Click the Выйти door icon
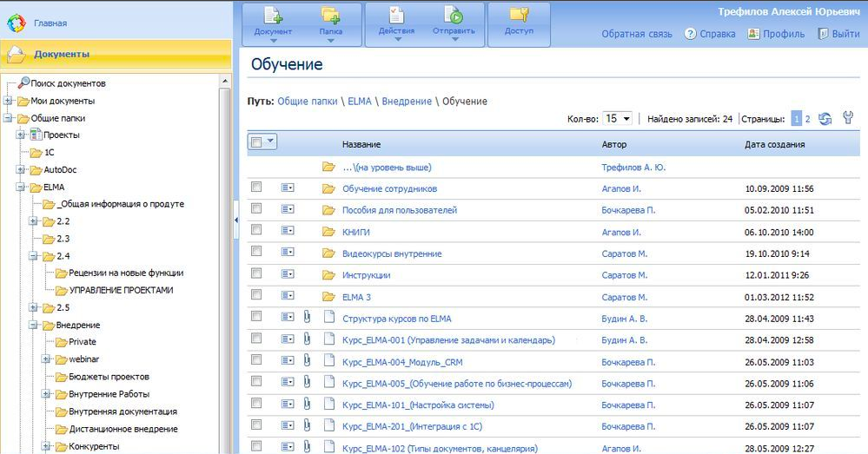This screenshot has width=868, height=454. click(823, 34)
